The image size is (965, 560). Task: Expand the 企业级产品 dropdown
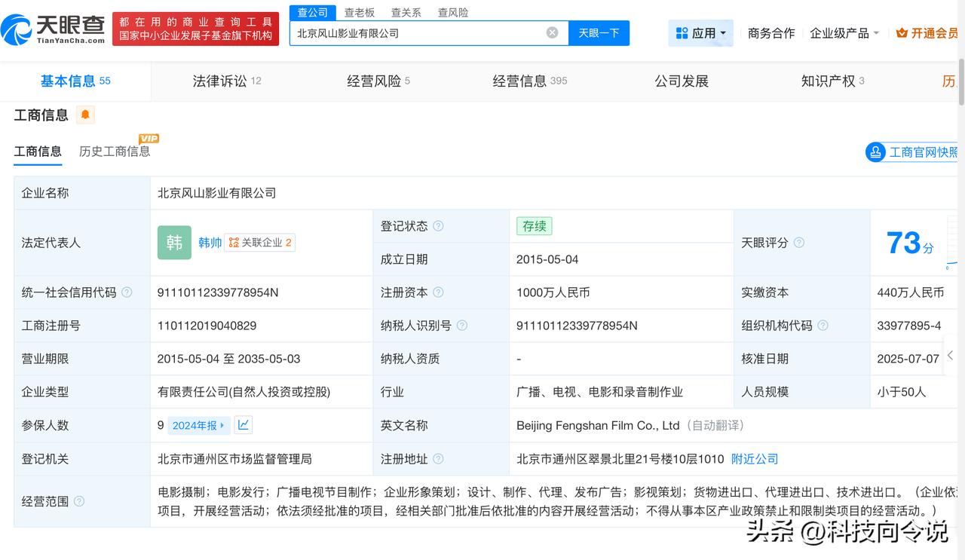(844, 33)
